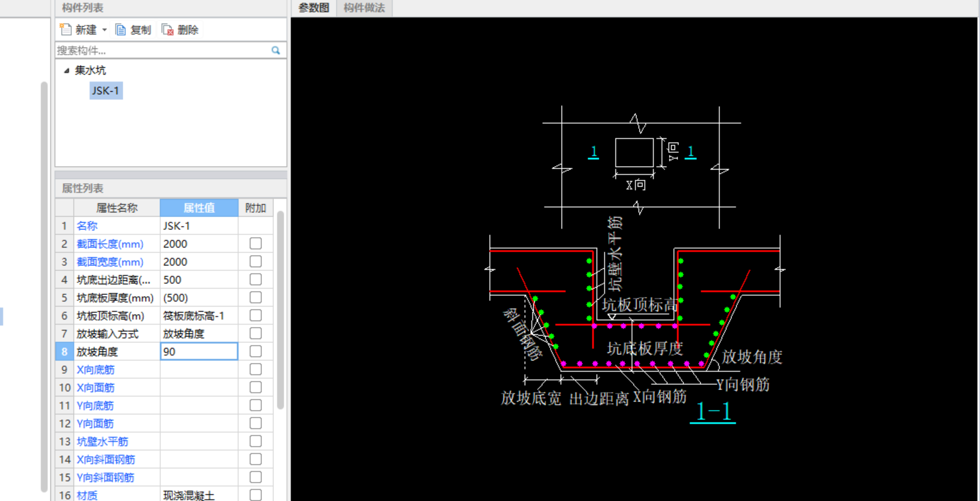The width and height of the screenshot is (980, 501).
Task: Click the empty X向底筋 value cell
Action: tap(199, 370)
